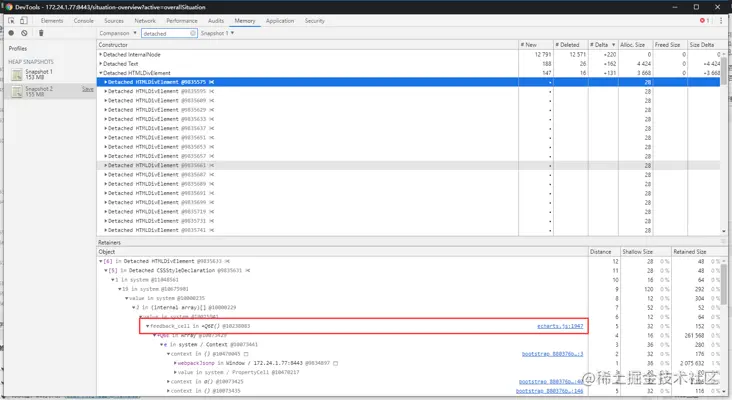Open the Comparison view dropdown

[118, 33]
